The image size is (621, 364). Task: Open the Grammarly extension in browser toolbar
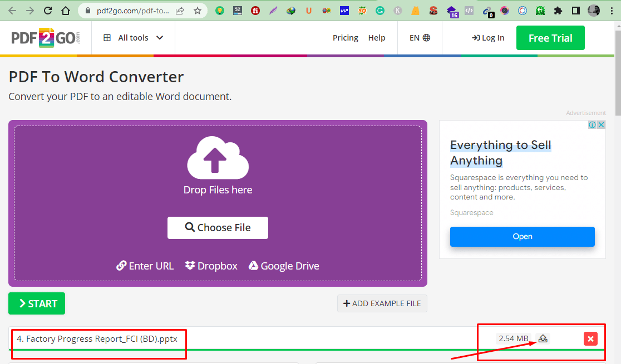coord(379,10)
